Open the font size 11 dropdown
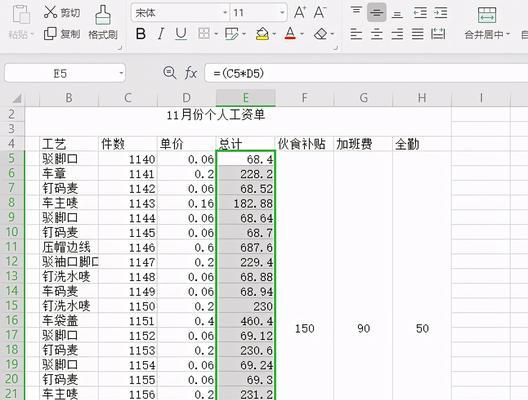 pos(282,13)
